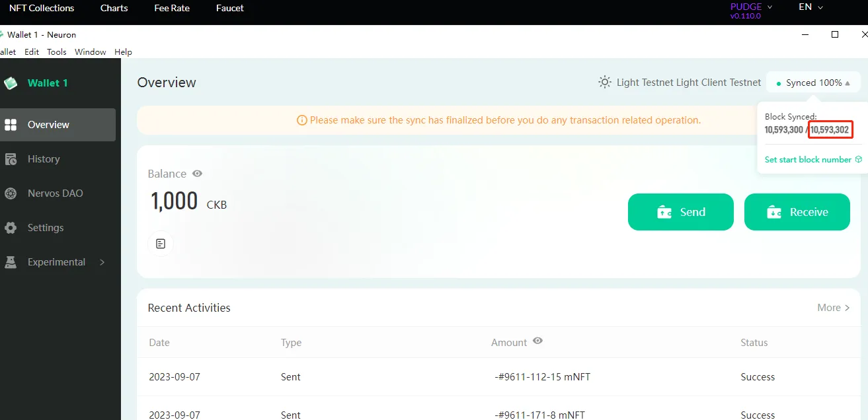Click the sun theme icon near network name
Viewport: 868px width, 420px height.
pos(604,83)
